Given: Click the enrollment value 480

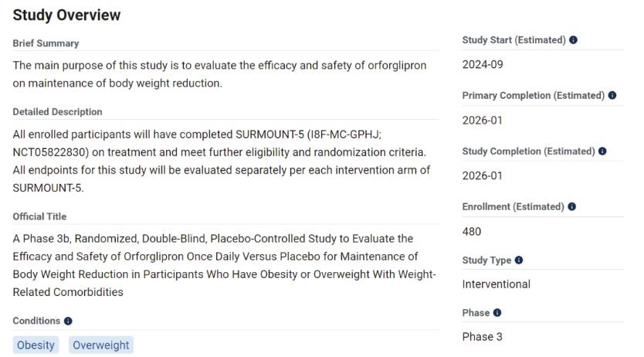Looking at the screenshot, I should 473,229.
